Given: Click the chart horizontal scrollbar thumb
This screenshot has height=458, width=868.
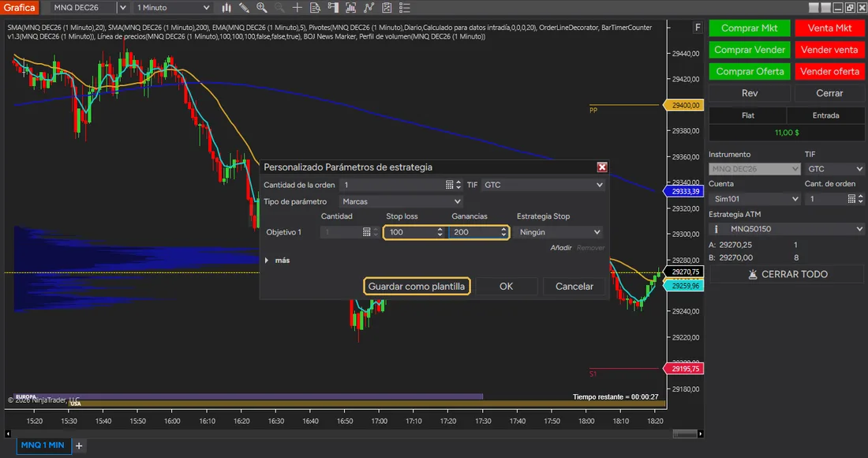Looking at the screenshot, I should 685,434.
